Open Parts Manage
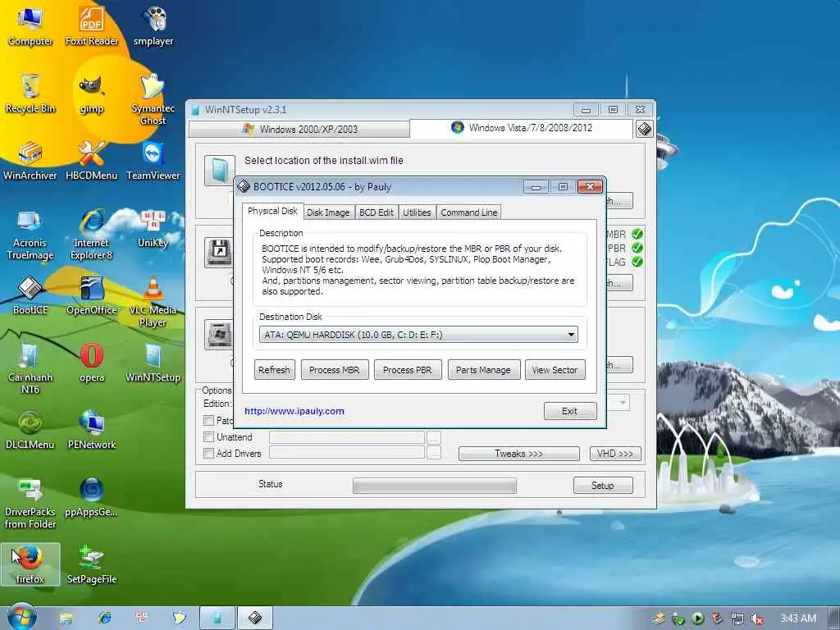Viewport: 840px width, 630px height. (483, 370)
